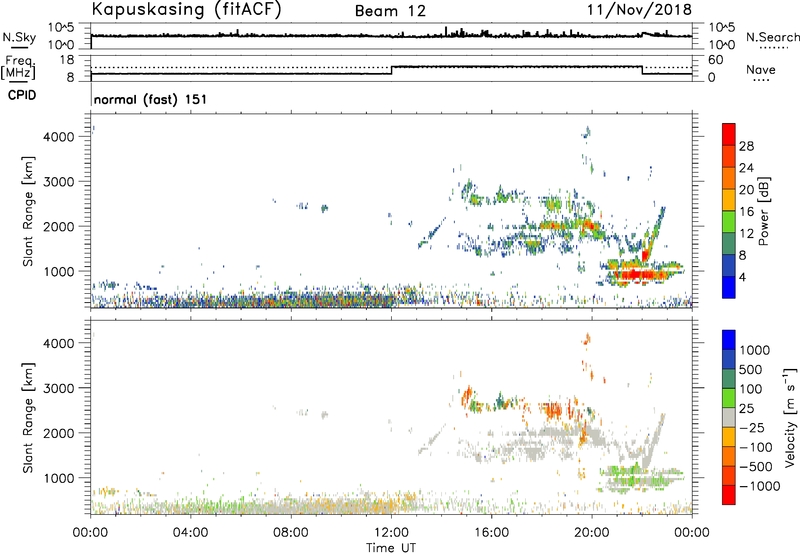Click the bright blue band of Power colorbar
The width and height of the screenshot is (800, 554).
click(x=729, y=287)
